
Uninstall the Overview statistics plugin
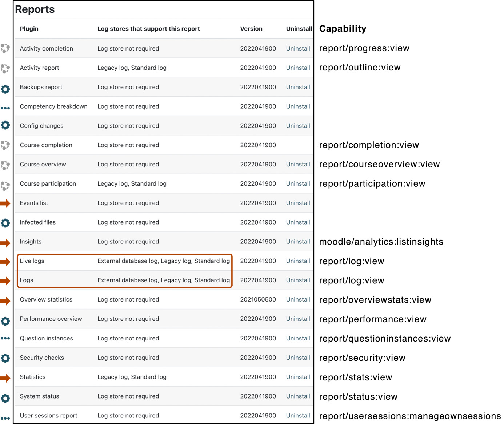pos(298,299)
